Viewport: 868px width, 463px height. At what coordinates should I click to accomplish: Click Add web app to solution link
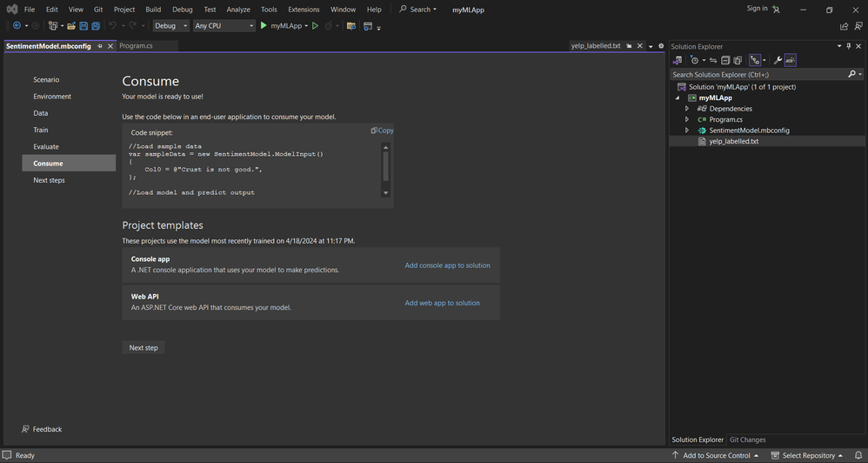[x=443, y=303]
